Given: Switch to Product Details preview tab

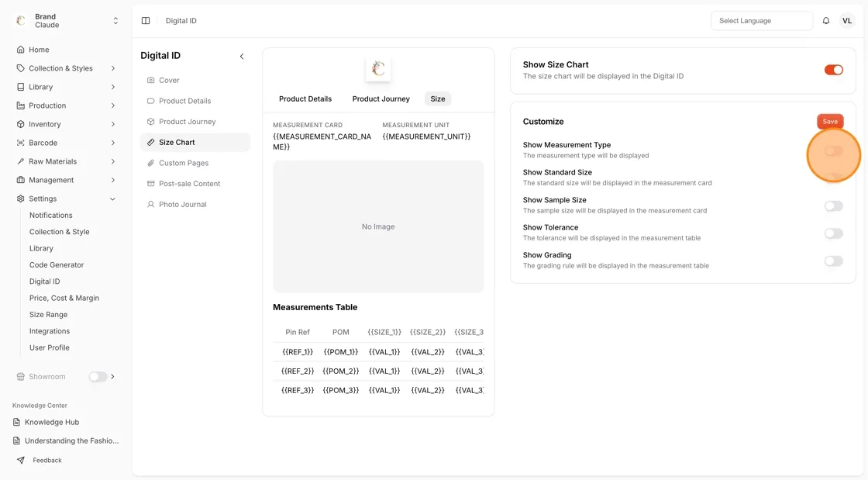Looking at the screenshot, I should point(305,98).
